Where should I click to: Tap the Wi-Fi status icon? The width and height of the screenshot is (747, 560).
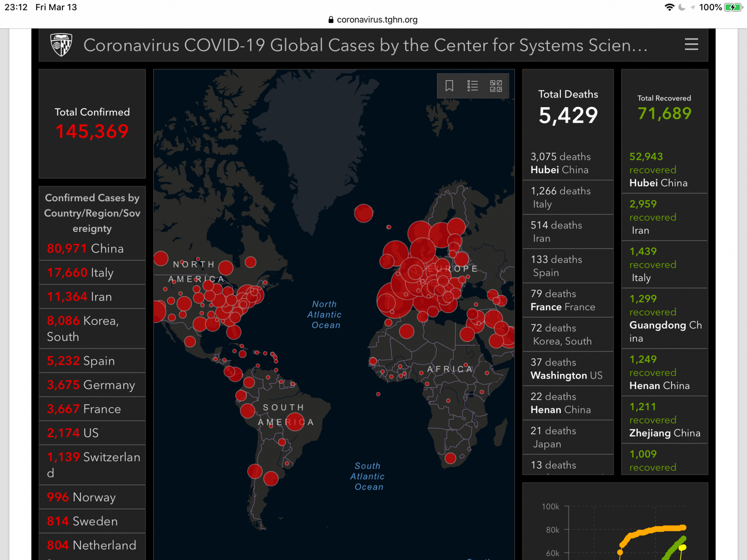coord(669,7)
